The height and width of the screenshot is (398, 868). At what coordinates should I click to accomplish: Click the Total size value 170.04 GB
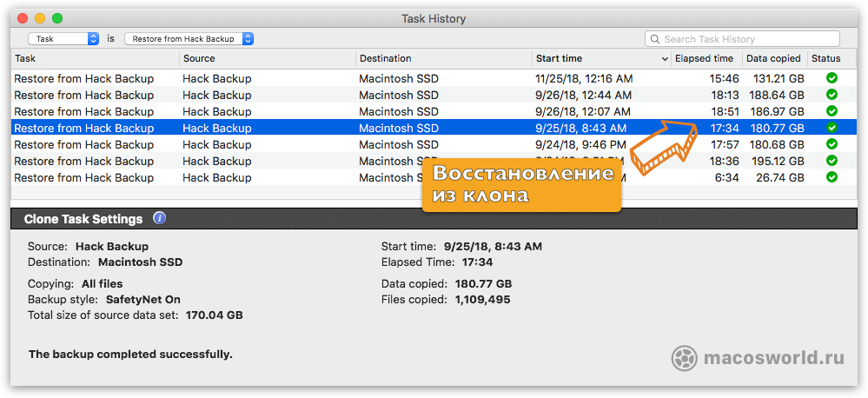pos(213,315)
